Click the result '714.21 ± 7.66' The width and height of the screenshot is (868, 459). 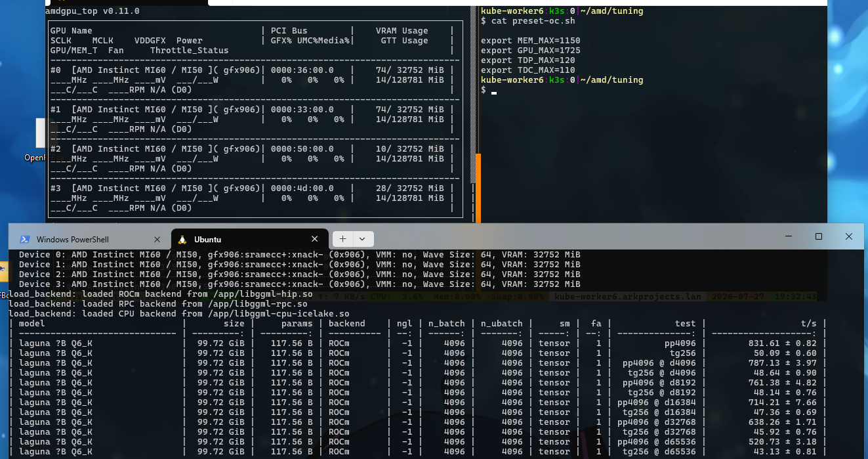[x=783, y=403]
